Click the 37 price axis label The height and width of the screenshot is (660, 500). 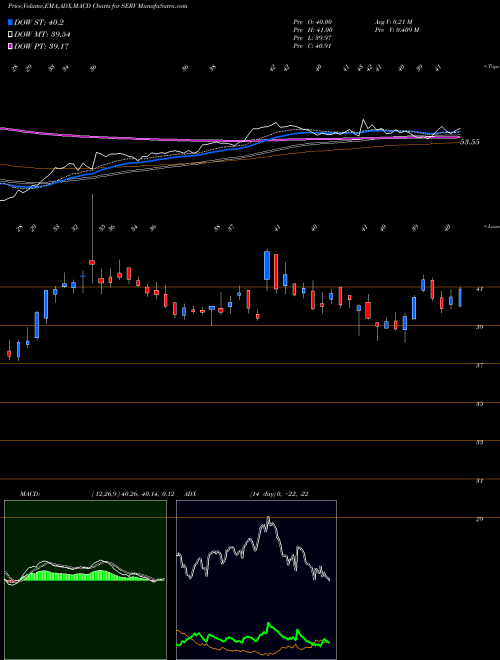pyautogui.click(x=479, y=366)
